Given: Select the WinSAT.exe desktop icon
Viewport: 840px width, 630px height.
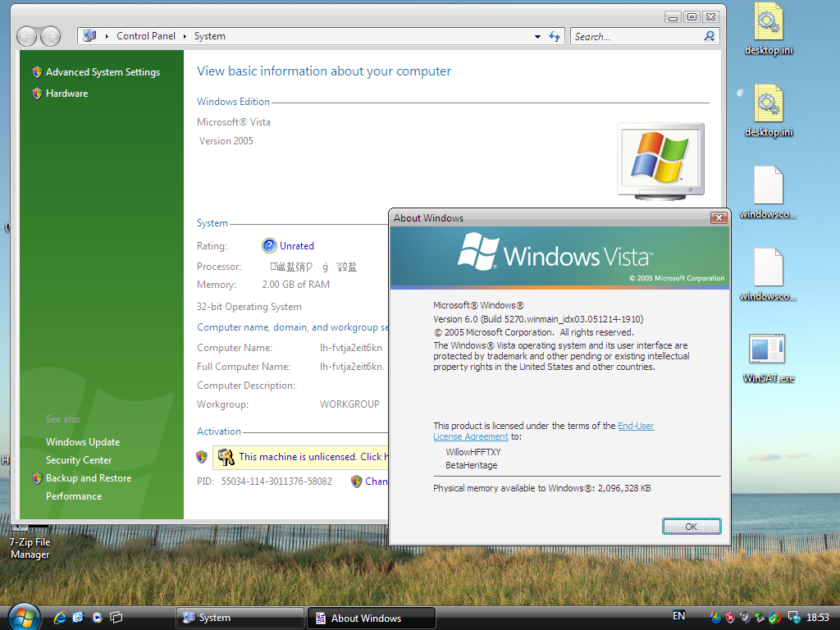Looking at the screenshot, I should [769, 358].
